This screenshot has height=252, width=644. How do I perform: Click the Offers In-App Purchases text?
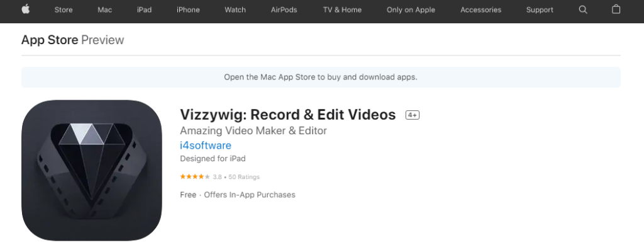pyautogui.click(x=250, y=195)
